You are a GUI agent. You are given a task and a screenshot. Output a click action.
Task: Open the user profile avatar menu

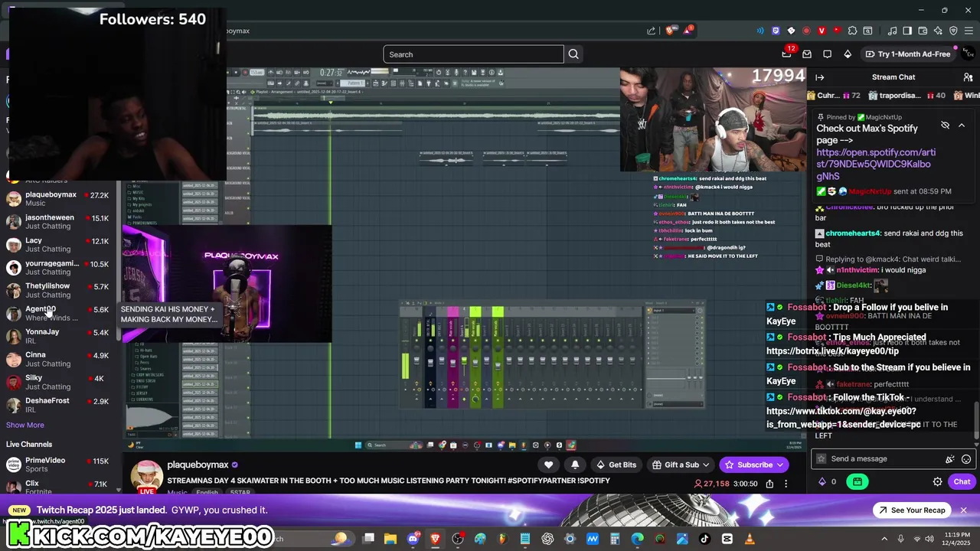point(968,54)
